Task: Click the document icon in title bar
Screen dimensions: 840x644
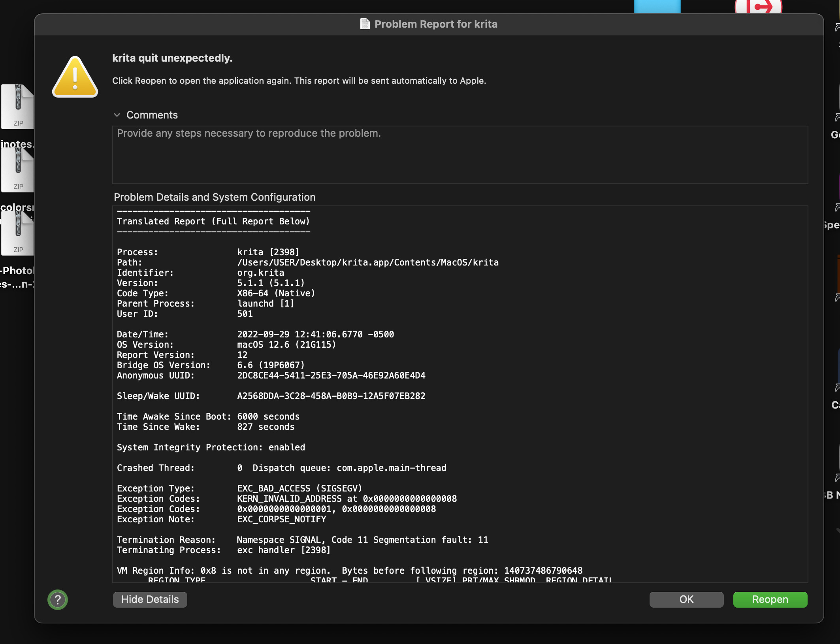Action: [365, 24]
